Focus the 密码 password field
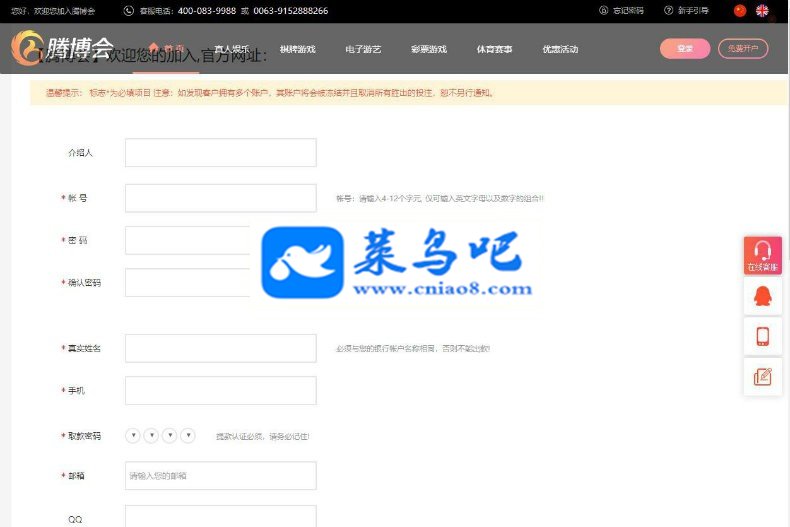790x527 pixels. (x=187, y=240)
